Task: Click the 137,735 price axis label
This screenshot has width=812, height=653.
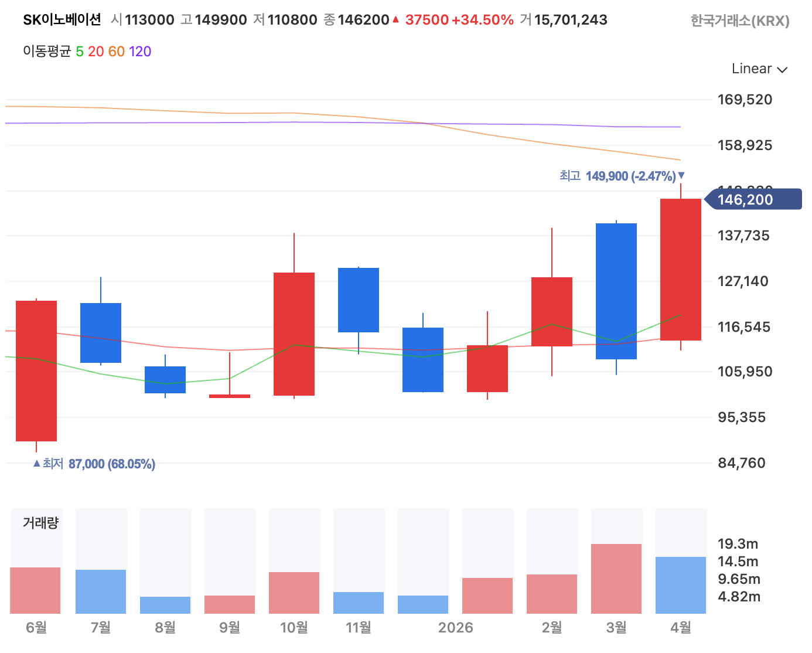Action: (x=743, y=236)
